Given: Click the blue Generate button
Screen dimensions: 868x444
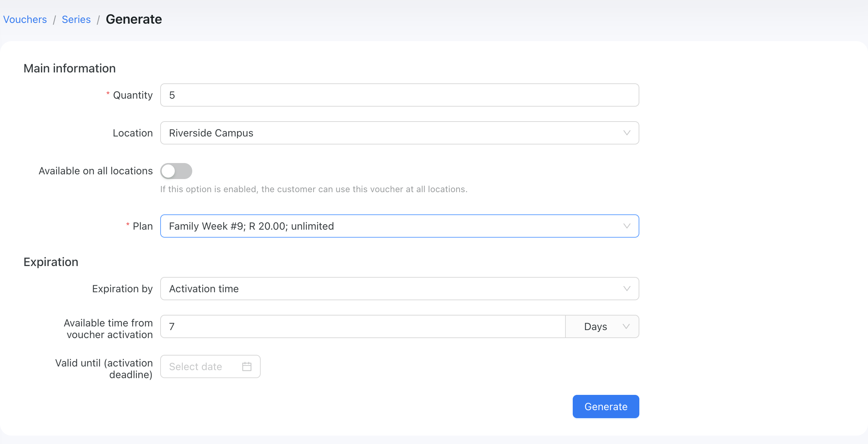Looking at the screenshot, I should (606, 407).
